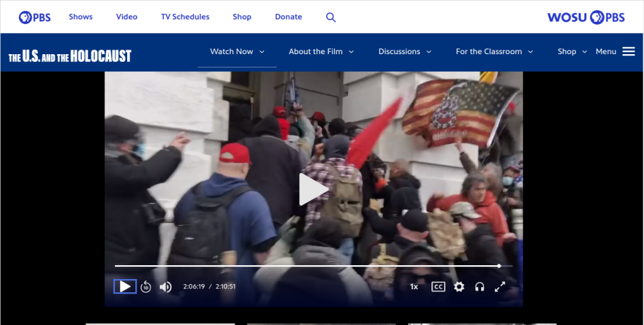Image resolution: width=644 pixels, height=325 pixels.
Task: Open video settings gear
Action: (x=459, y=287)
